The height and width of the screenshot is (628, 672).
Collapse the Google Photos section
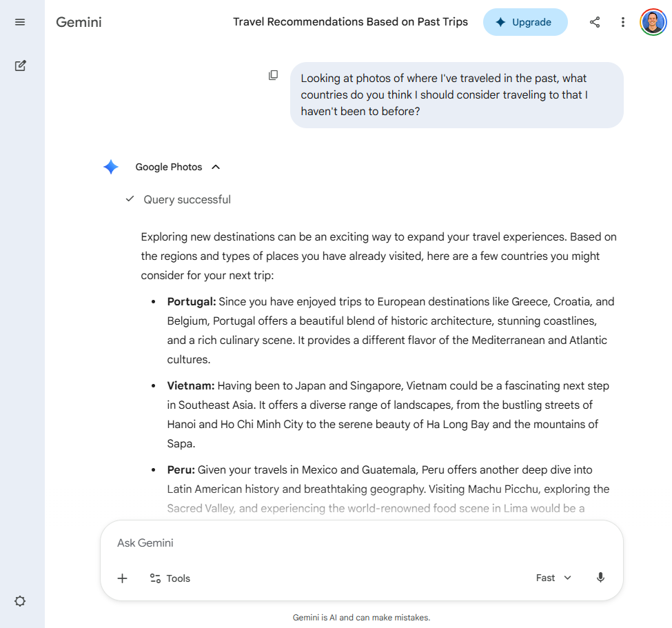(216, 166)
